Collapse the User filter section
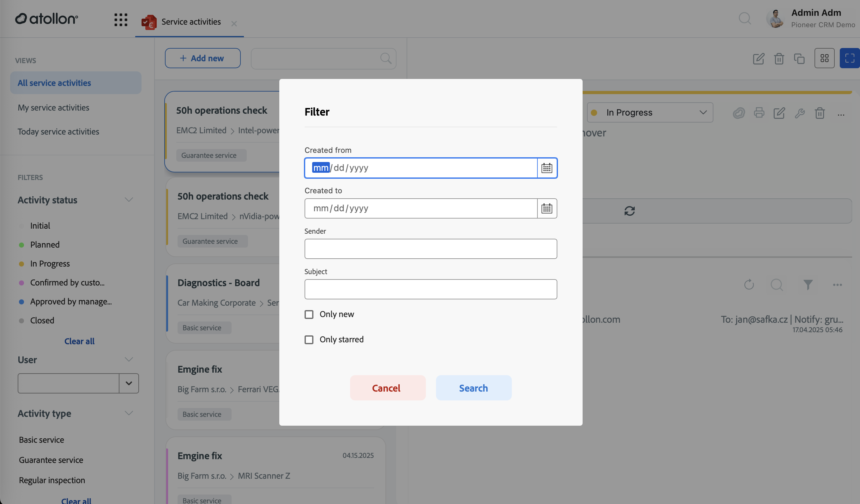This screenshot has width=860, height=504. click(x=129, y=359)
